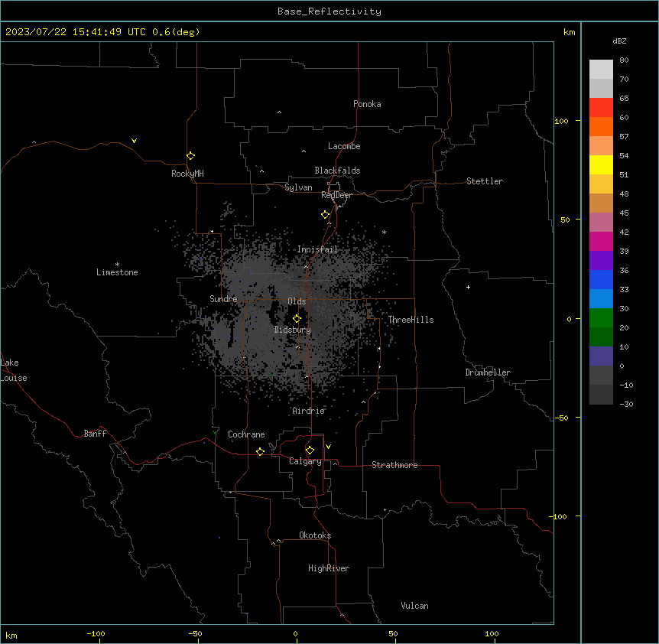Pick the red 60–65 dBZ legend swatch
This screenshot has height=644, width=659.
point(601,107)
